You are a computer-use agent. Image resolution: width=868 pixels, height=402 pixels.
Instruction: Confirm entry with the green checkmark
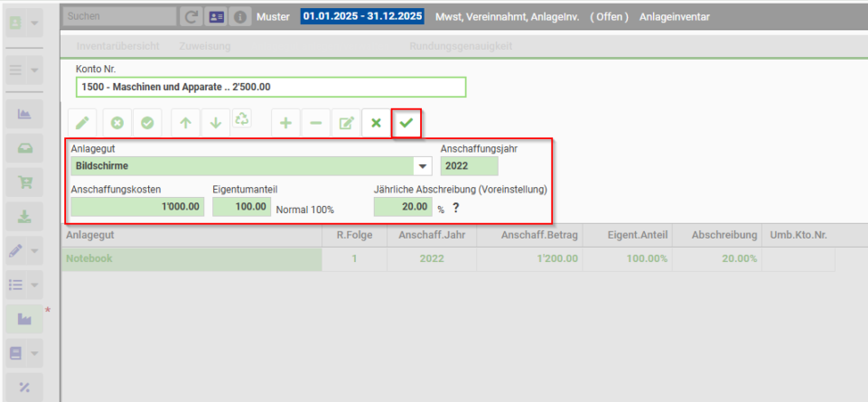coord(406,123)
